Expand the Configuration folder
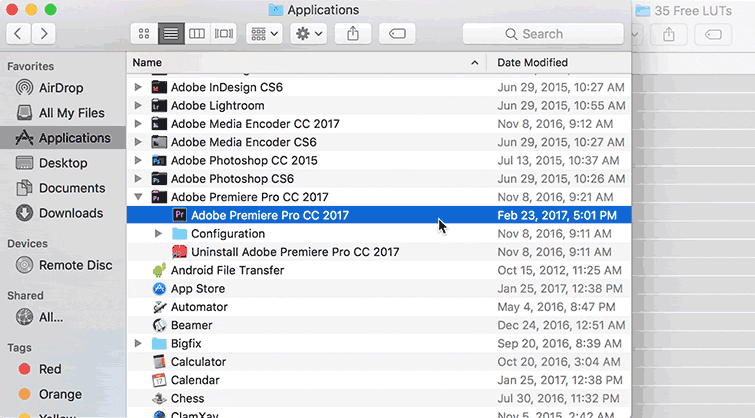Image resolution: width=755 pixels, height=418 pixels. tap(159, 234)
